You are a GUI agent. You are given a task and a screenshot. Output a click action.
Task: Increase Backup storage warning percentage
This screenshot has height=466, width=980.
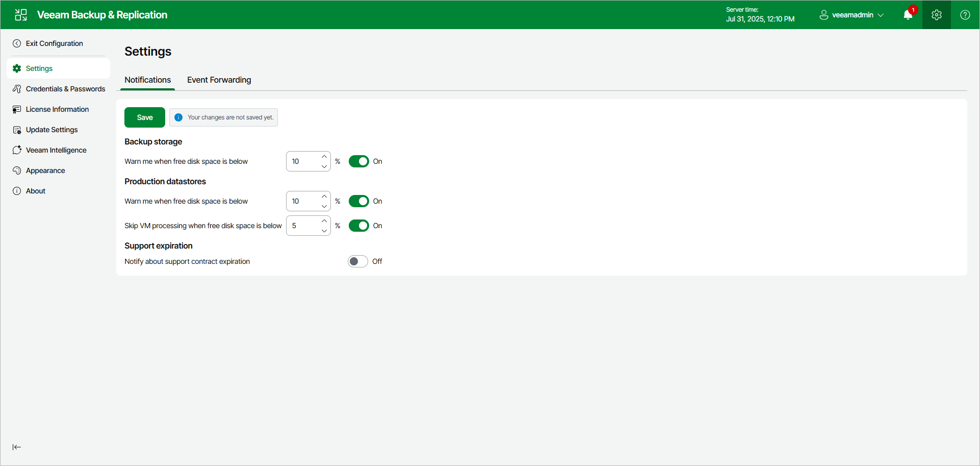pyautogui.click(x=324, y=157)
